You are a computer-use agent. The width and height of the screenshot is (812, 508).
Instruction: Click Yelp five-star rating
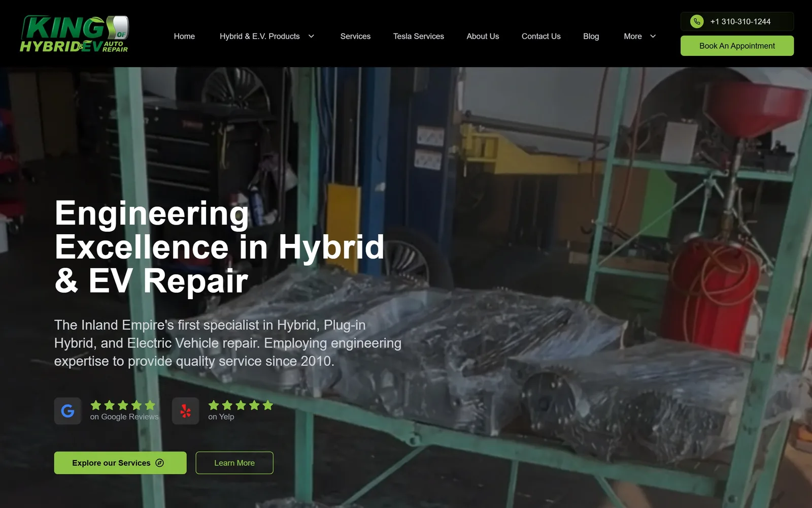[241, 405]
